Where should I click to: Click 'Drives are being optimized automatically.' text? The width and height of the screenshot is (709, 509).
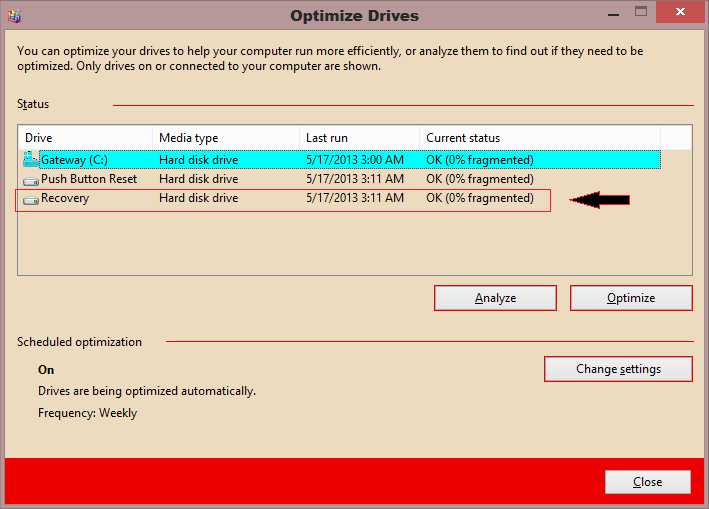147,391
